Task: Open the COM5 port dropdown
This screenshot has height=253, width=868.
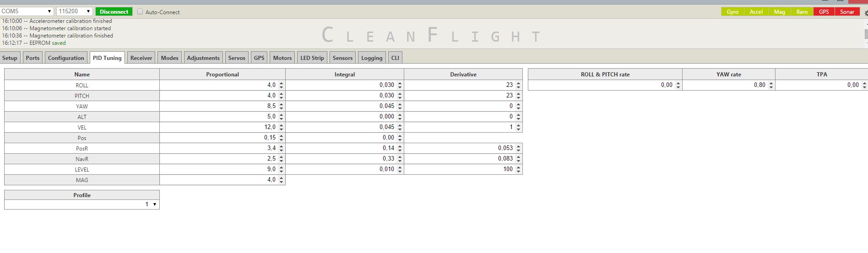Action: coord(27,11)
